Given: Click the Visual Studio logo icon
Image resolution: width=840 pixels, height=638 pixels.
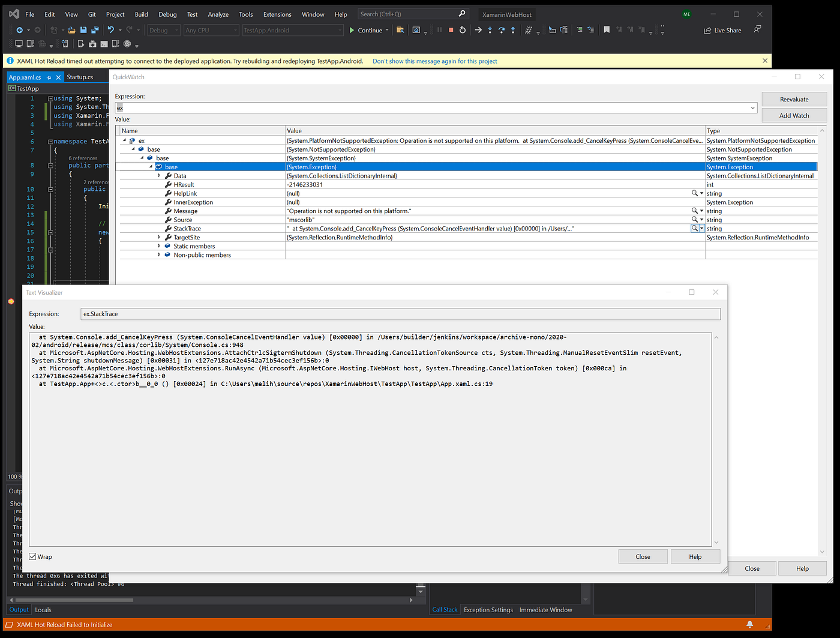Looking at the screenshot, I should click(x=14, y=14).
